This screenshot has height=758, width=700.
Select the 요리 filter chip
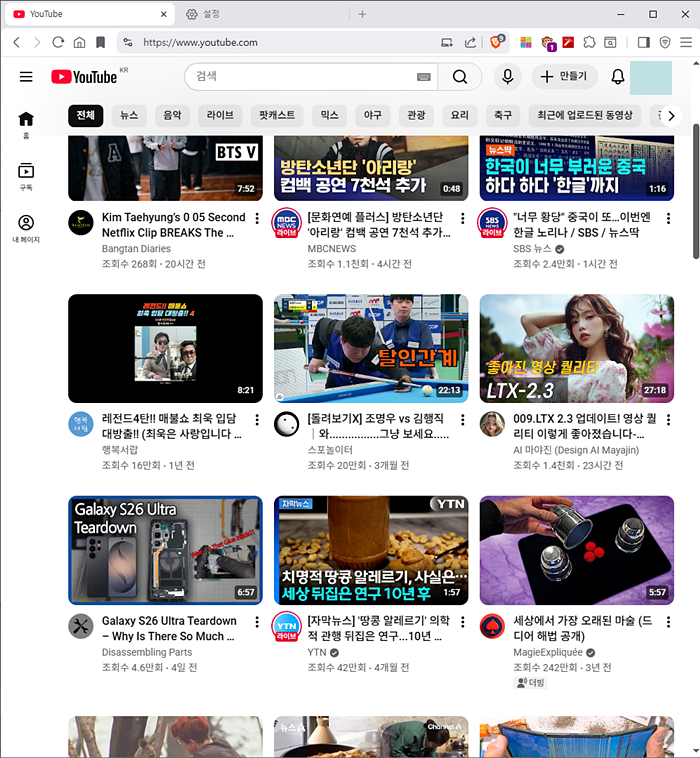click(x=460, y=116)
